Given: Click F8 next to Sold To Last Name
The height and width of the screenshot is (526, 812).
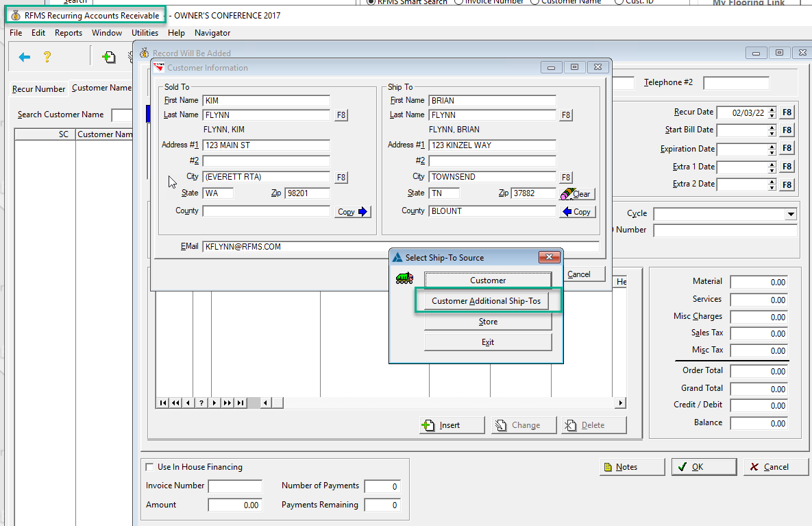Looking at the screenshot, I should (341, 115).
